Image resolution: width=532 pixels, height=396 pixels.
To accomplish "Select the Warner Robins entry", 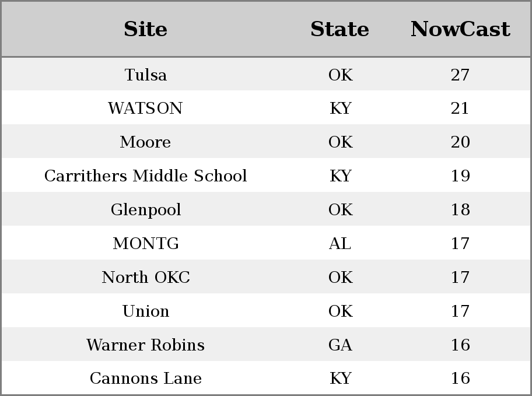I will click(146, 345).
